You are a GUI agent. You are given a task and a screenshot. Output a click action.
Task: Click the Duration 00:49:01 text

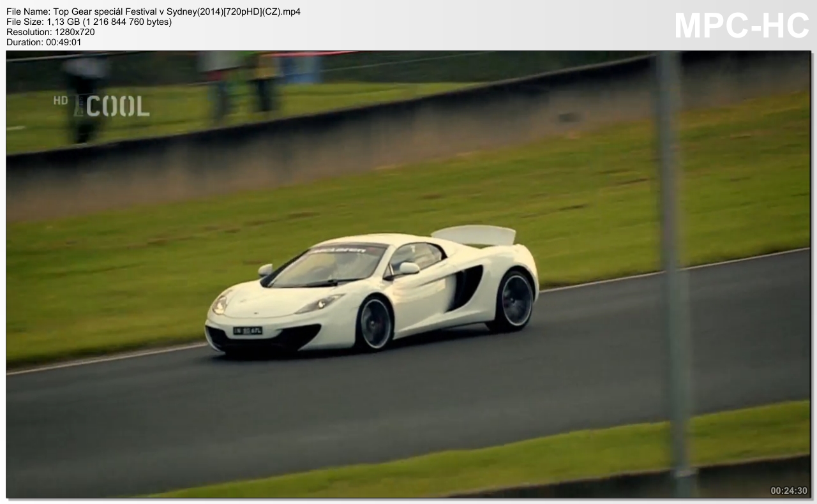click(43, 42)
